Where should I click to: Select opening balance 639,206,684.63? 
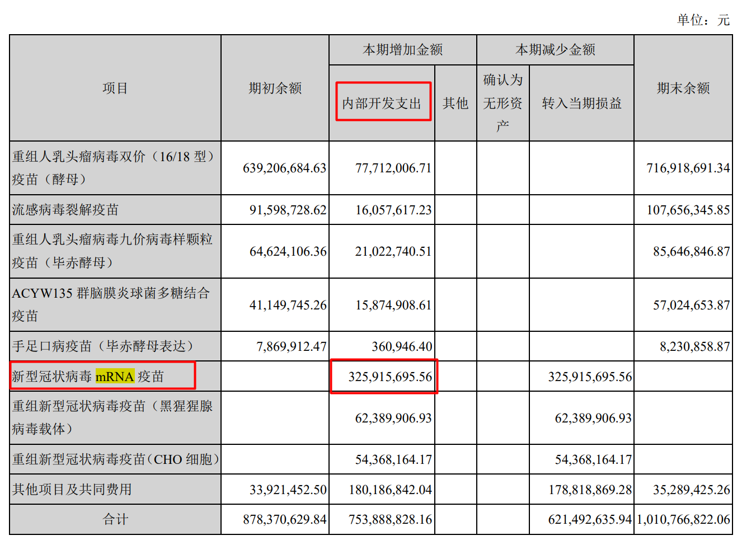[284, 168]
